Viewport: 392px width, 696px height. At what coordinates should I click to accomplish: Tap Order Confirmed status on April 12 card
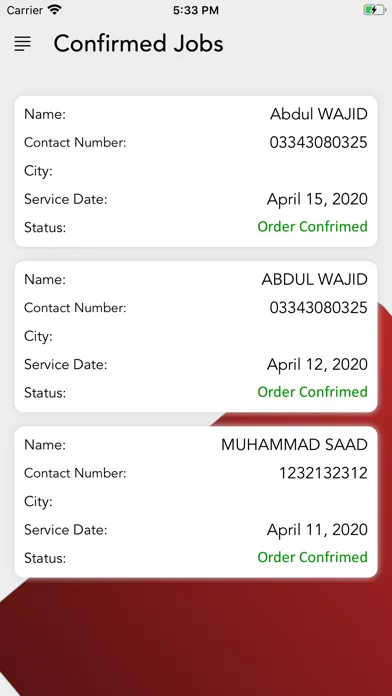pyautogui.click(x=313, y=392)
